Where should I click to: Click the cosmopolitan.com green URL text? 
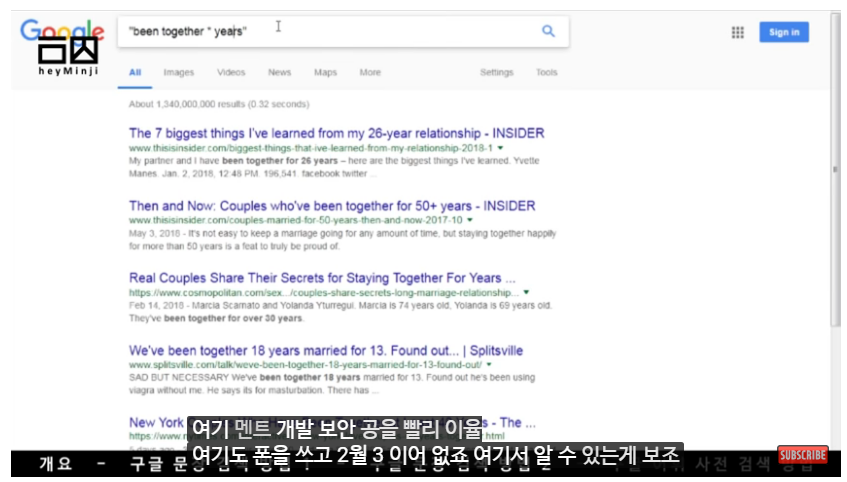click(324, 292)
